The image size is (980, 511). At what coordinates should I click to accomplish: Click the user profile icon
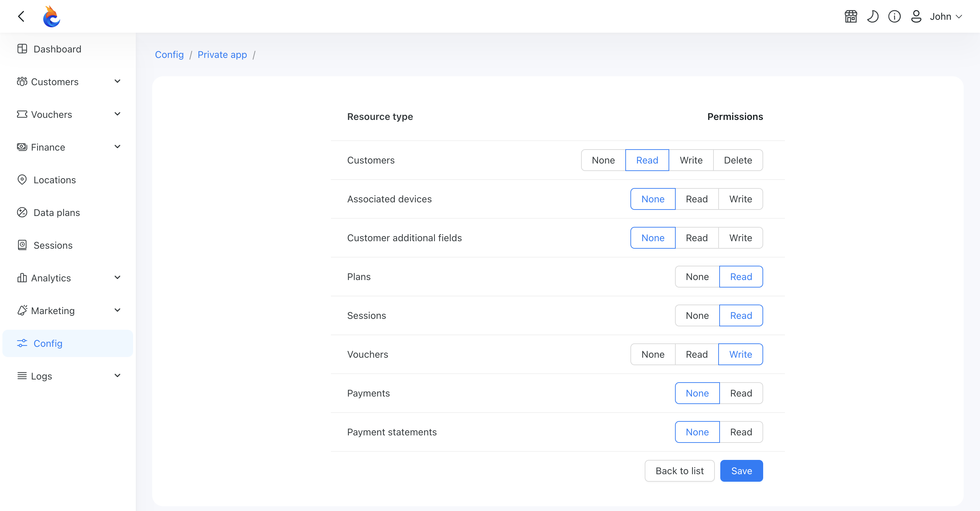916,16
